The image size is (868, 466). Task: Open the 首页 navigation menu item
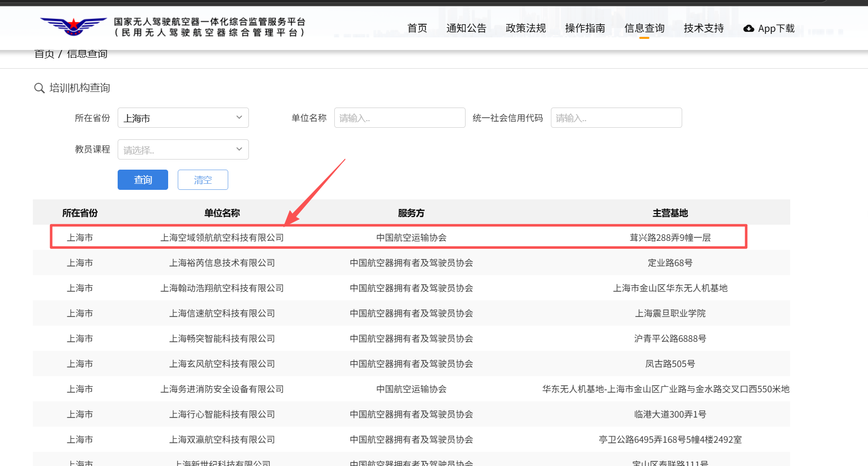coord(417,28)
